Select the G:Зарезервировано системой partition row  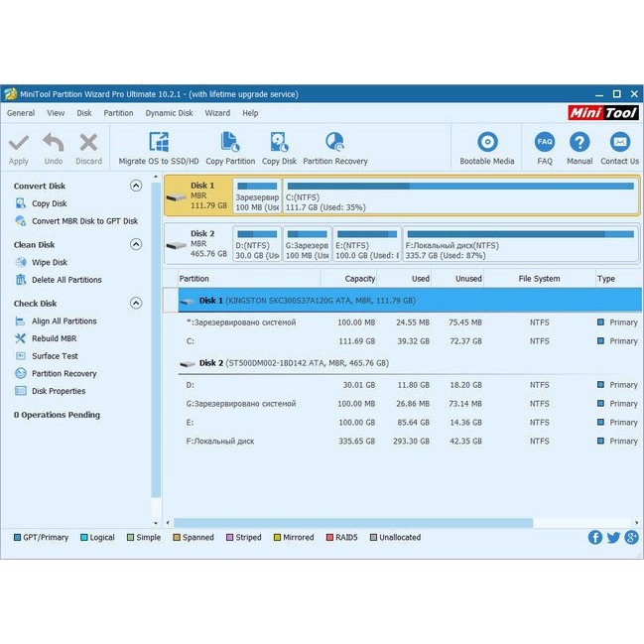(x=410, y=404)
